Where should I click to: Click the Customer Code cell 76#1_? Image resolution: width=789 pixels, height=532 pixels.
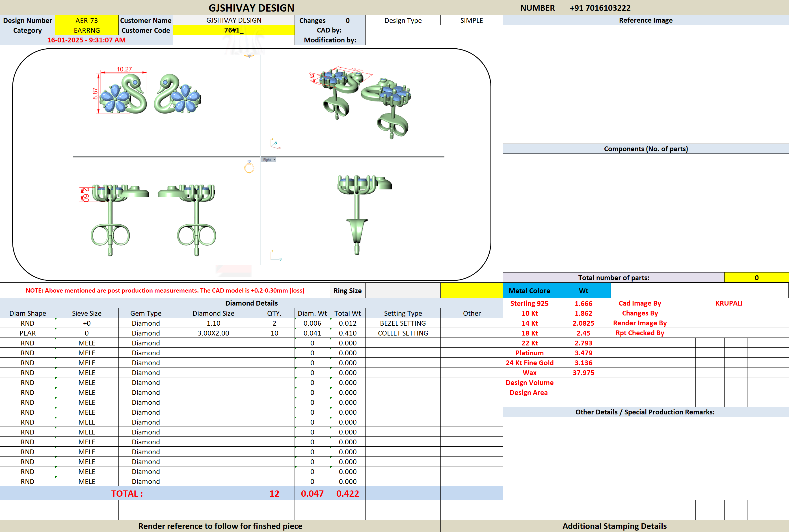pos(234,30)
